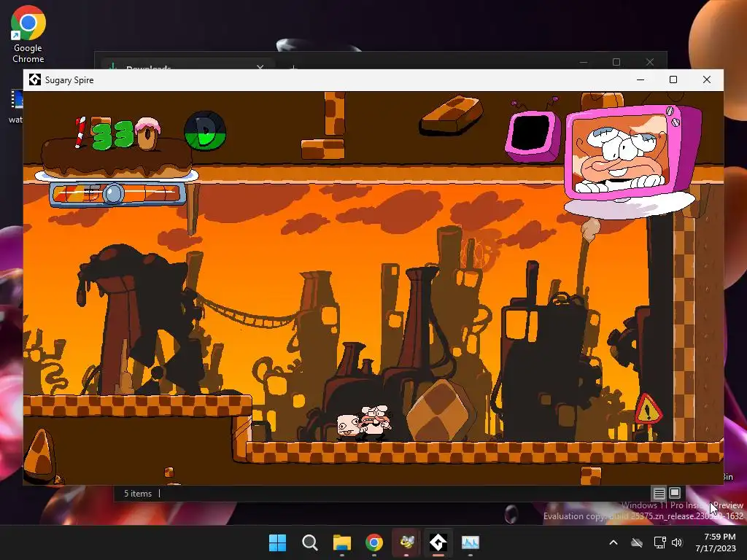Maximize the background File Explorer window
This screenshot has height=560, width=747.
tap(616, 62)
